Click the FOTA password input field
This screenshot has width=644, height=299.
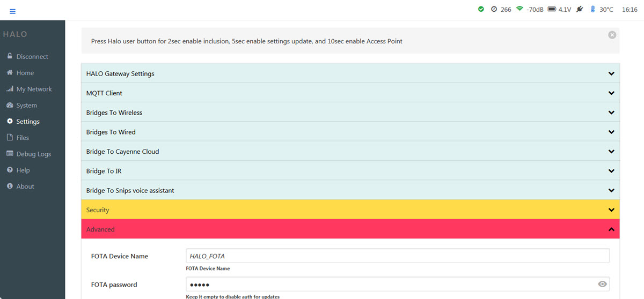389,284
